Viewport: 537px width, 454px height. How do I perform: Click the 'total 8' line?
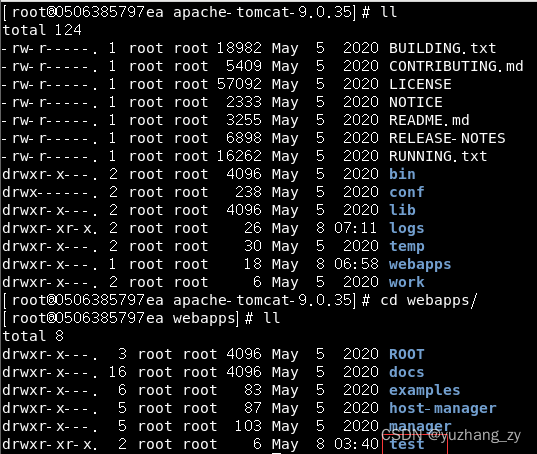(33, 336)
